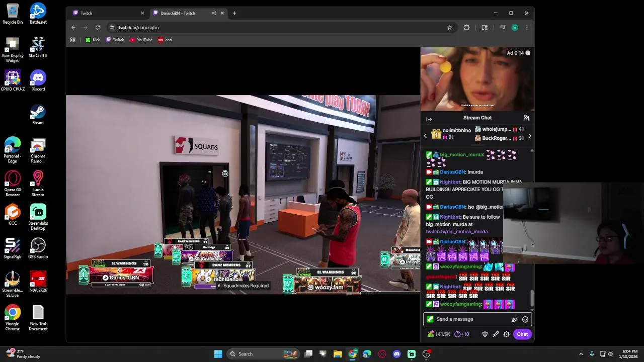Open the New Text Document file
This screenshot has height=362, width=644.
[x=38, y=318]
